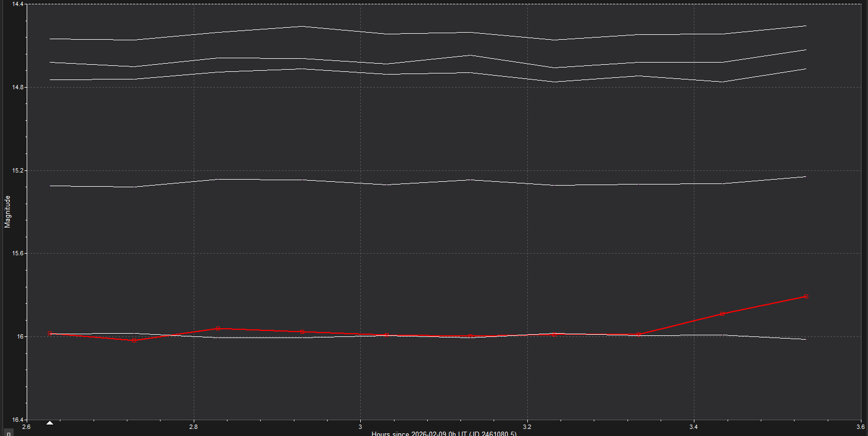
Task: Select red data point just left of 3.4 hours
Action: click(x=638, y=334)
